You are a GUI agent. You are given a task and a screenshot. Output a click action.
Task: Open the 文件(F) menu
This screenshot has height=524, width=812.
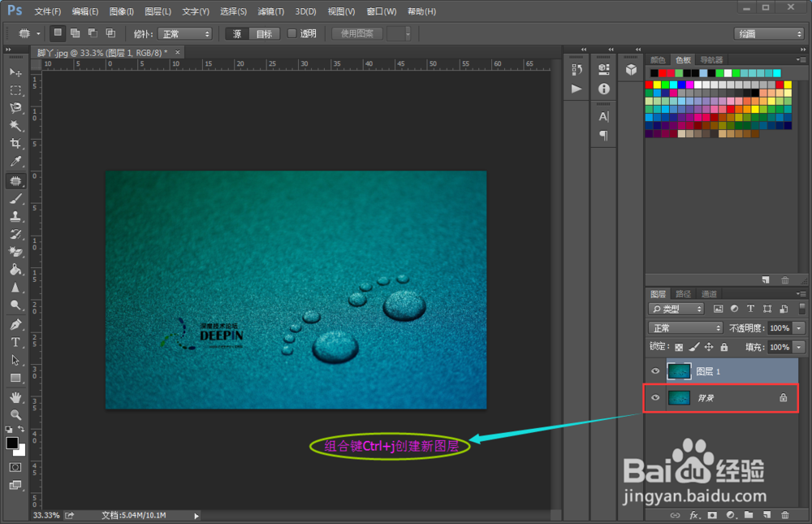coord(48,11)
